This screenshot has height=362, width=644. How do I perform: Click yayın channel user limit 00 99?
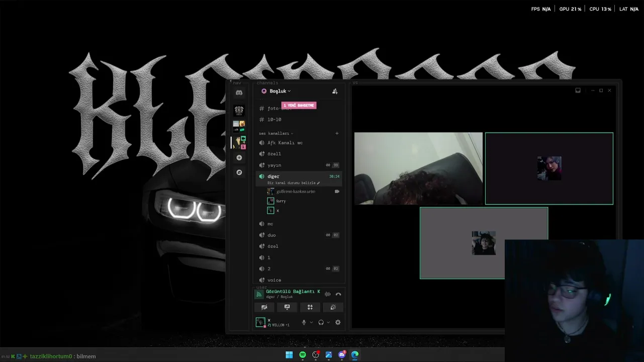(332, 165)
